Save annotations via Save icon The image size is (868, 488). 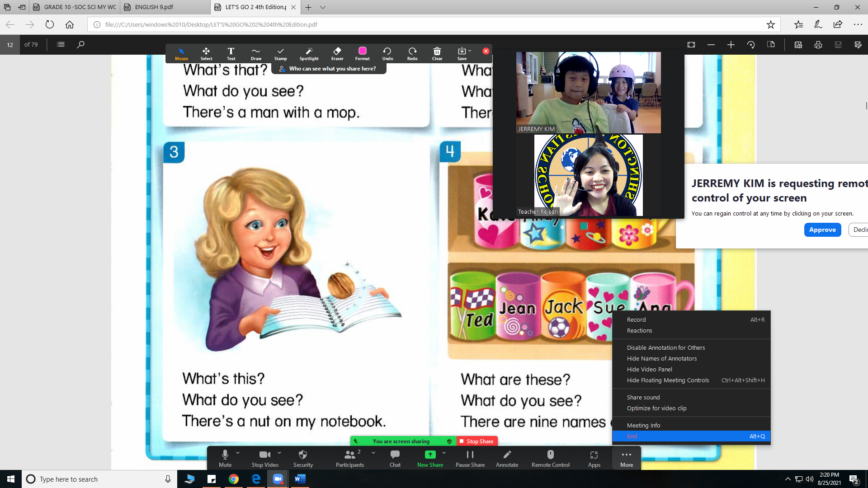tap(462, 53)
